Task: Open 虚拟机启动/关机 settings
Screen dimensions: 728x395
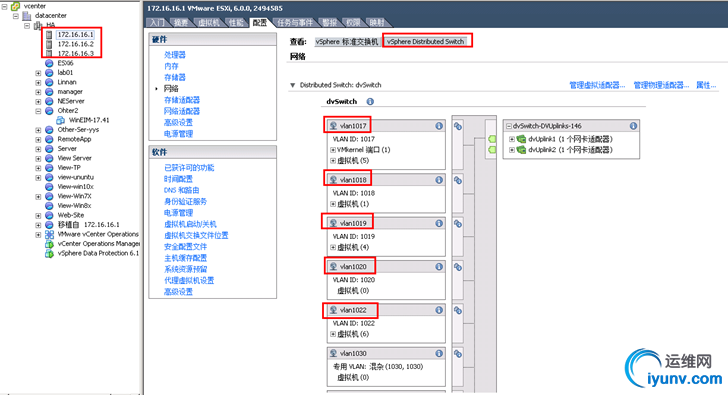Action: pos(190,224)
